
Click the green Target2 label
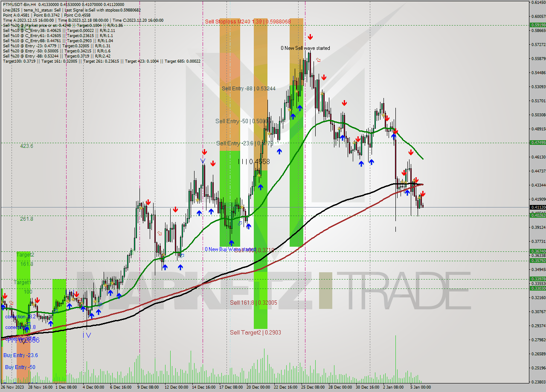(x=25, y=254)
